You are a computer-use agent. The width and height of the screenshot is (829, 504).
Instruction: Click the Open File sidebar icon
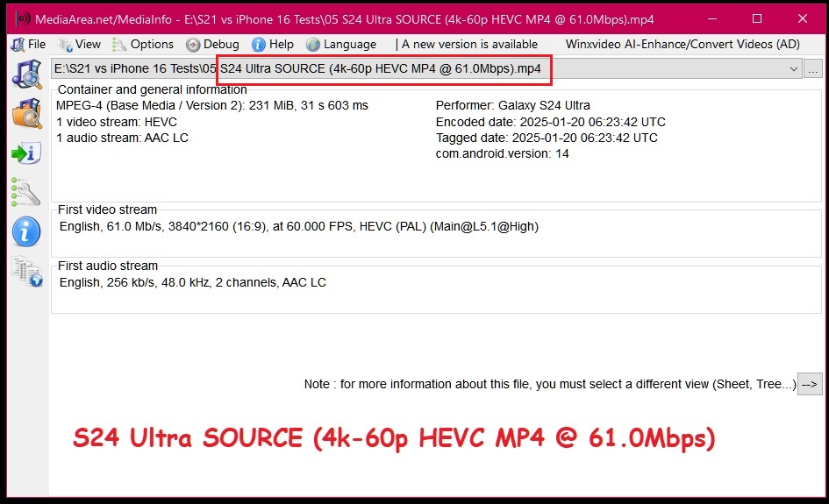pos(26,74)
